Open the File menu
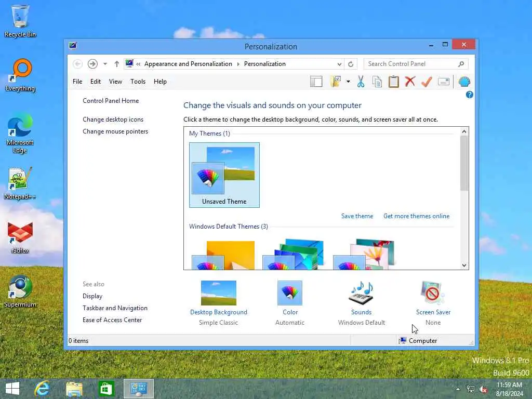 [77, 82]
